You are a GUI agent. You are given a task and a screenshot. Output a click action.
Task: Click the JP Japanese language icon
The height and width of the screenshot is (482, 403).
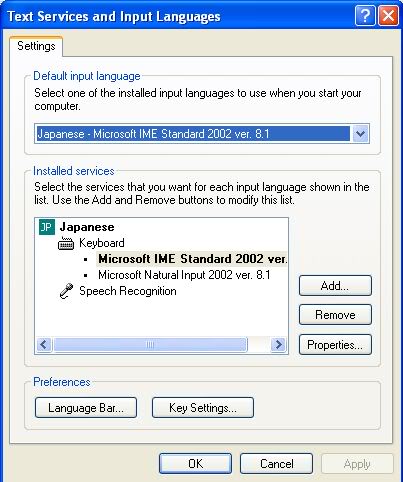47,227
